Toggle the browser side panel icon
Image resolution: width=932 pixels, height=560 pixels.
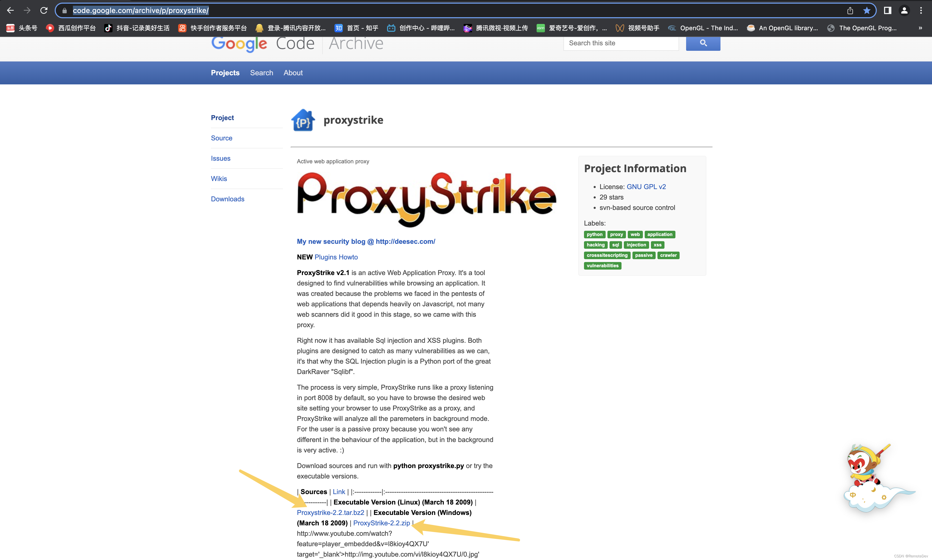tap(887, 11)
